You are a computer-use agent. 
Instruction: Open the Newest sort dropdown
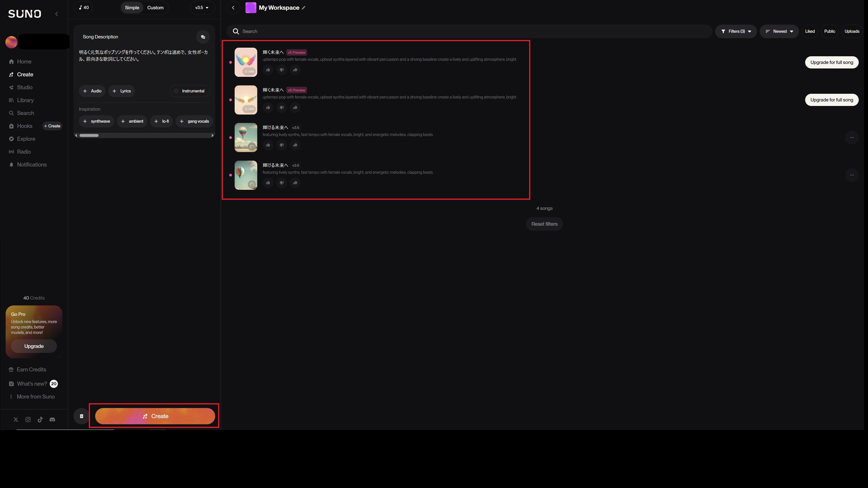[x=779, y=31]
